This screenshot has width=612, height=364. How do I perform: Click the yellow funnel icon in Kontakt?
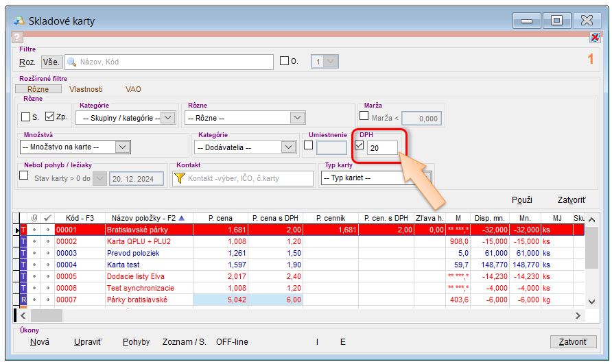180,178
